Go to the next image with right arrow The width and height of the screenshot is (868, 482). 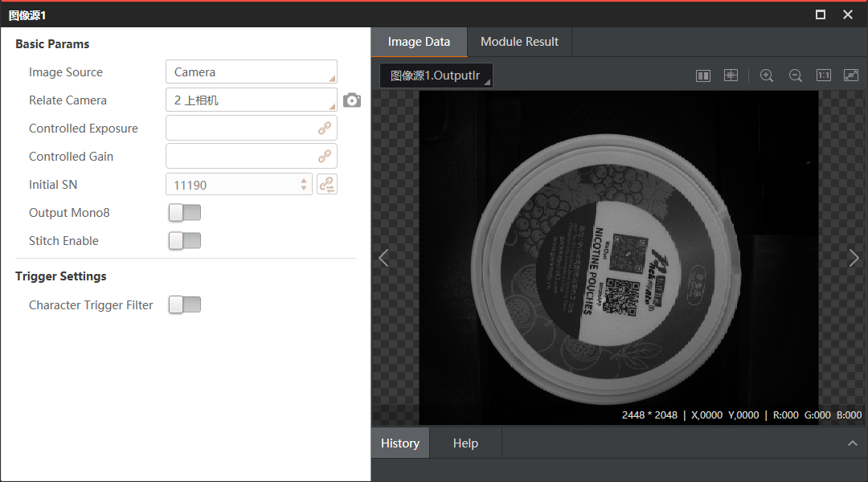tap(854, 258)
